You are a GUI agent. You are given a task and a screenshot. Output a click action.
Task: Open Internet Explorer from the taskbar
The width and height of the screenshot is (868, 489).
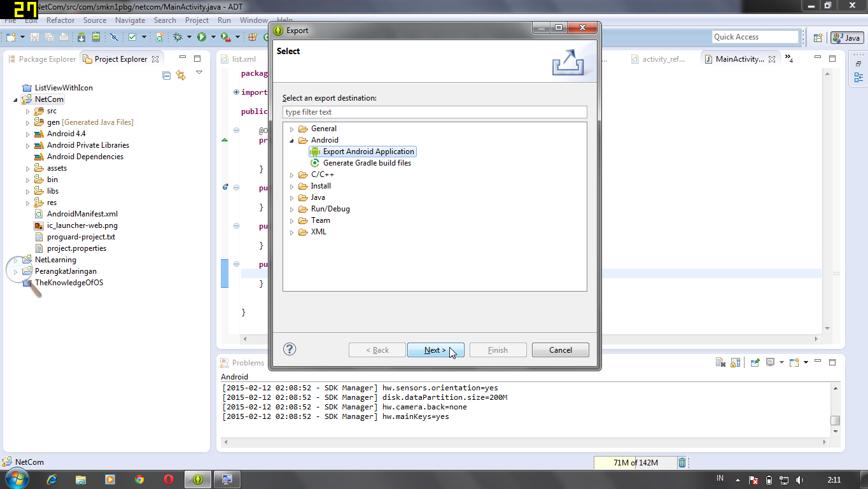[52, 479]
